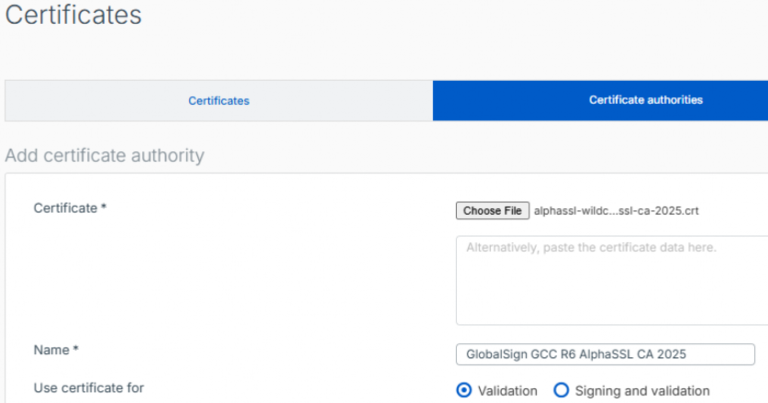This screenshot has width=768, height=403.
Task: Click the "Signing and validation" label text
Action: click(643, 391)
